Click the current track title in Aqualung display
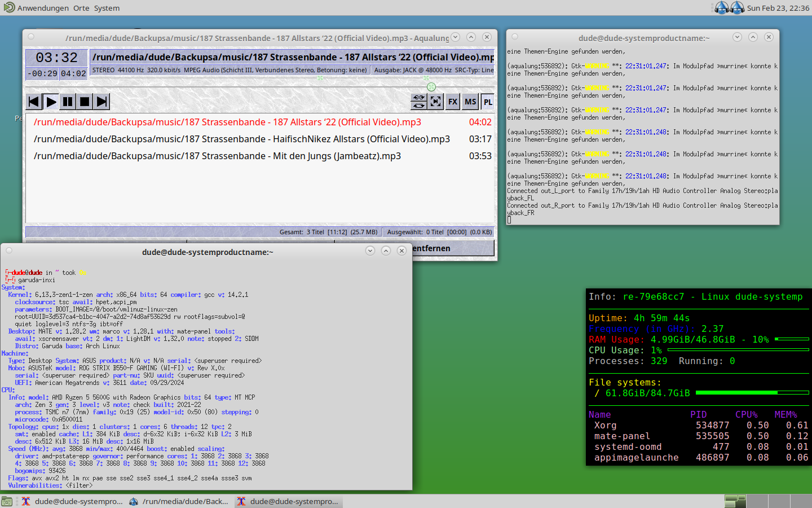This screenshot has width=812, height=508. point(293,57)
